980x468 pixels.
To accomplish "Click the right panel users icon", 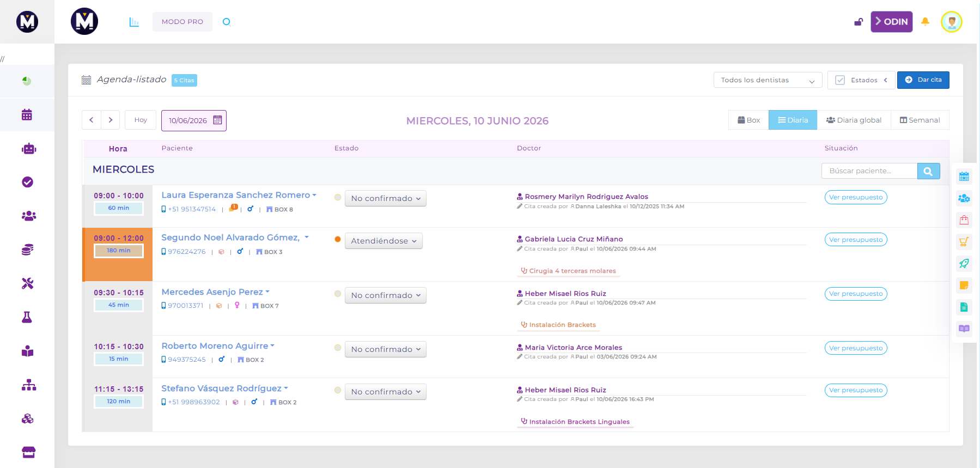I will [x=964, y=198].
